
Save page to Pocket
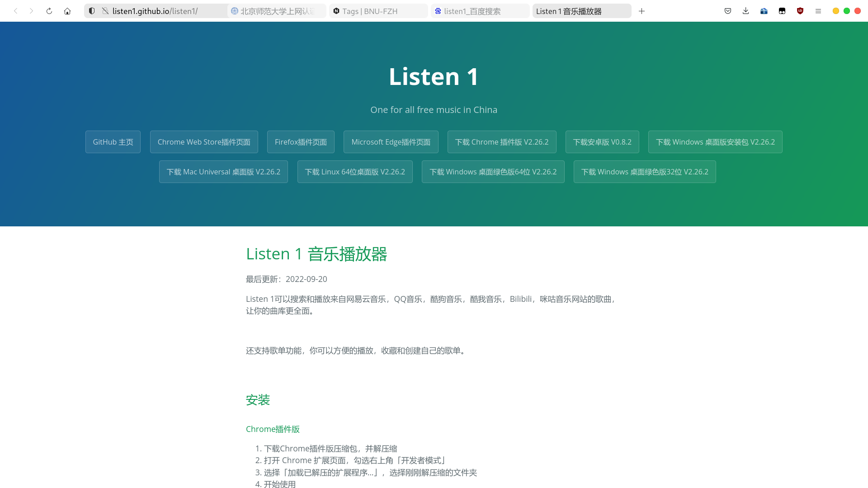(728, 11)
